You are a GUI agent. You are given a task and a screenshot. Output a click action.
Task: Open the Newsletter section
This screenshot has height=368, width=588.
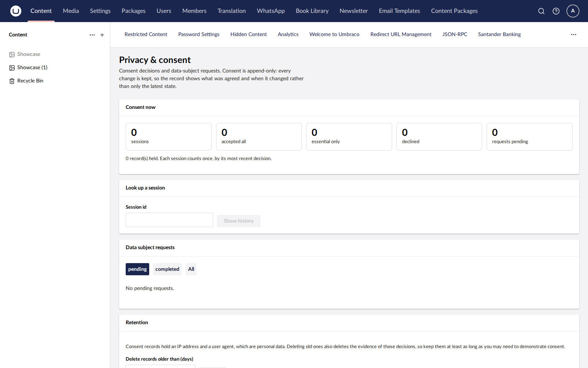click(x=354, y=11)
